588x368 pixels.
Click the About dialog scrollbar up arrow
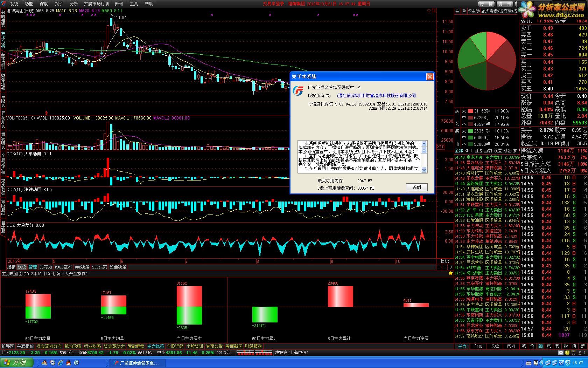(x=424, y=143)
